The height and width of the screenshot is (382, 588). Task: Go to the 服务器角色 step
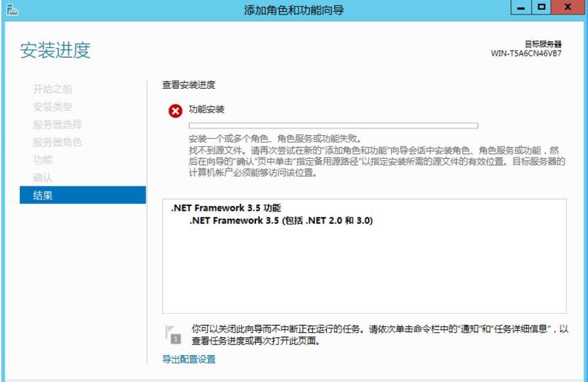[x=57, y=142]
